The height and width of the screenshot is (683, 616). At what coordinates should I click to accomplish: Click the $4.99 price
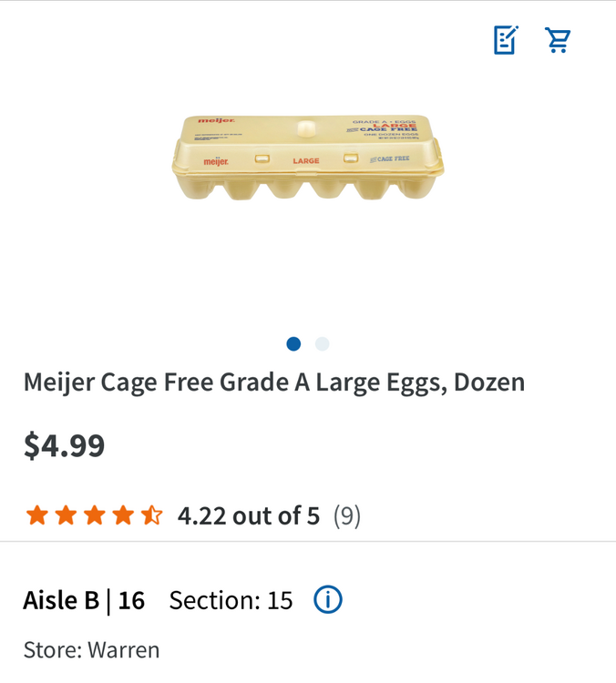[64, 446]
